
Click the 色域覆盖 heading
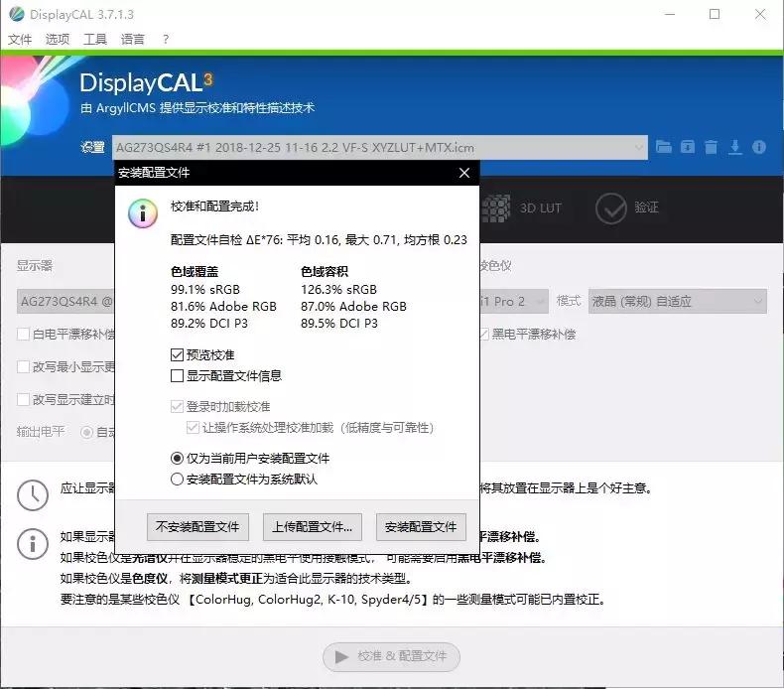point(195,272)
